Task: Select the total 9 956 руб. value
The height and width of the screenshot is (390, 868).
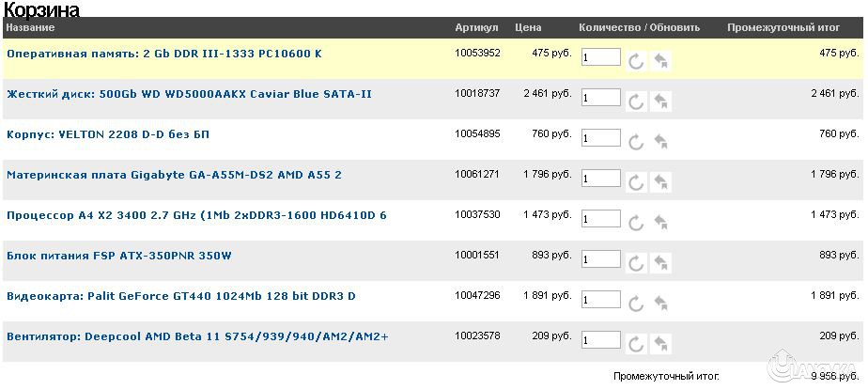Action: click(835, 377)
